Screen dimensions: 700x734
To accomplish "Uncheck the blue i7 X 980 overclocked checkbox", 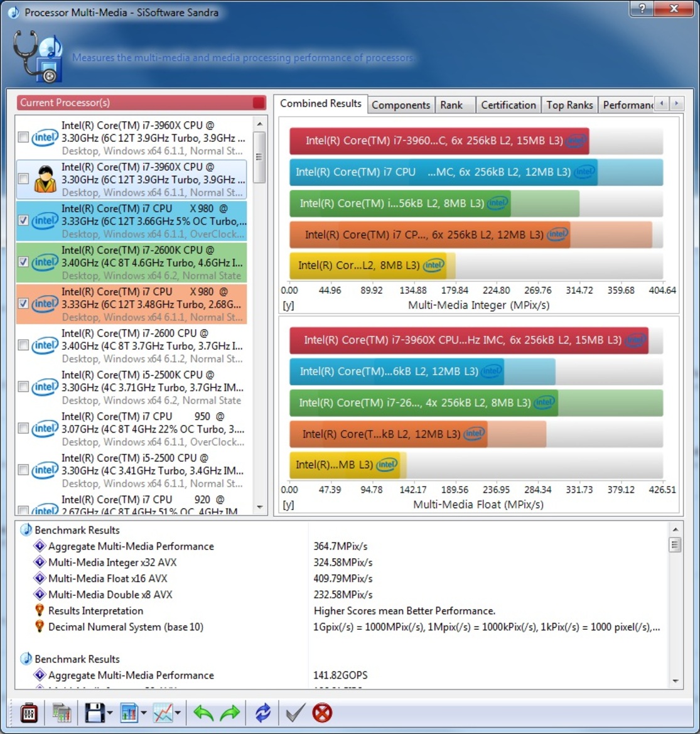I will coord(23,220).
